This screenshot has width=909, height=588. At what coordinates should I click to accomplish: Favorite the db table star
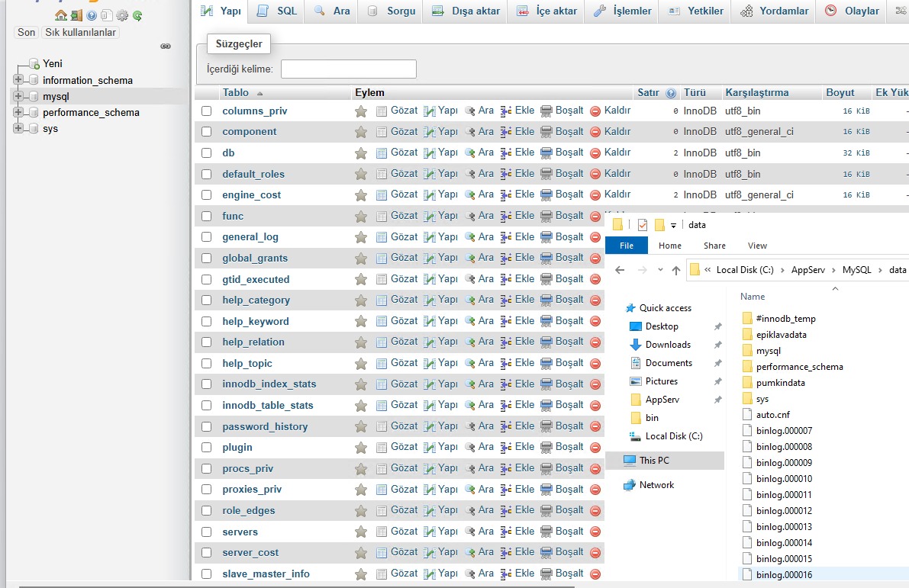point(360,153)
